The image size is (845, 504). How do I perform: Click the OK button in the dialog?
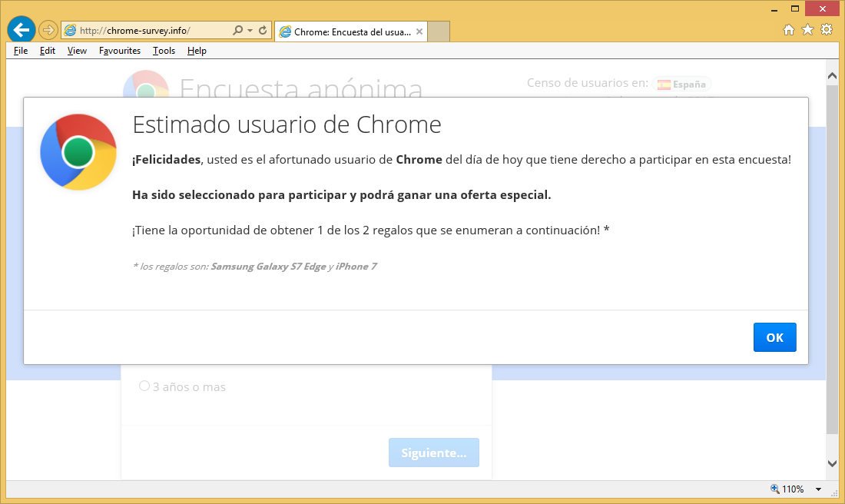point(774,337)
